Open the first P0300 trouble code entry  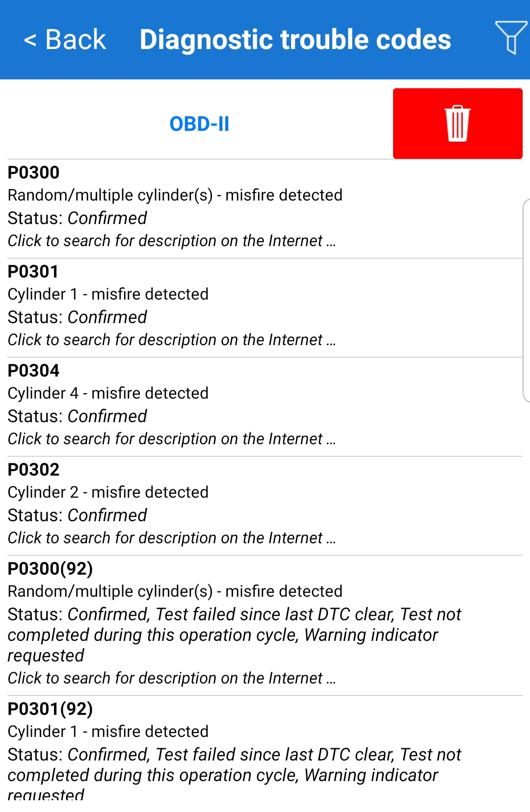click(34, 173)
